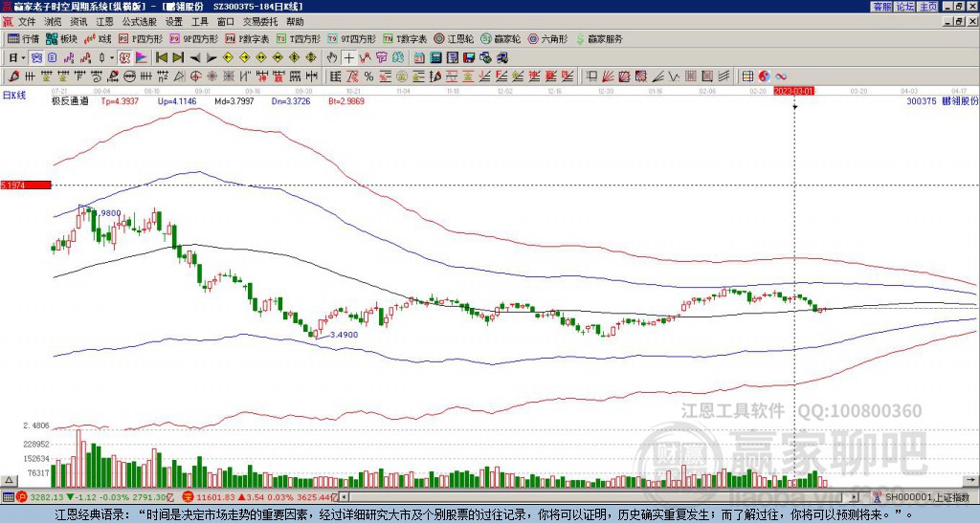Open the 交易委托 menu
This screenshot has width=980, height=524.
click(260, 22)
